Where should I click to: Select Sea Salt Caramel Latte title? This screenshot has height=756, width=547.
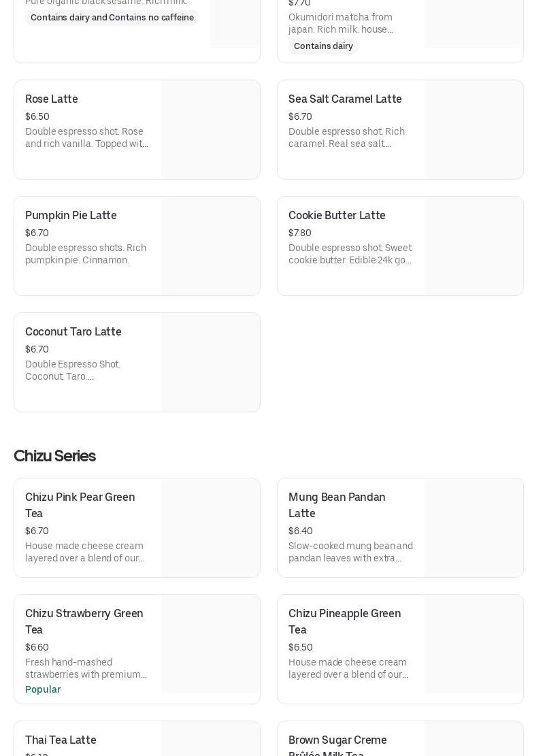(345, 99)
